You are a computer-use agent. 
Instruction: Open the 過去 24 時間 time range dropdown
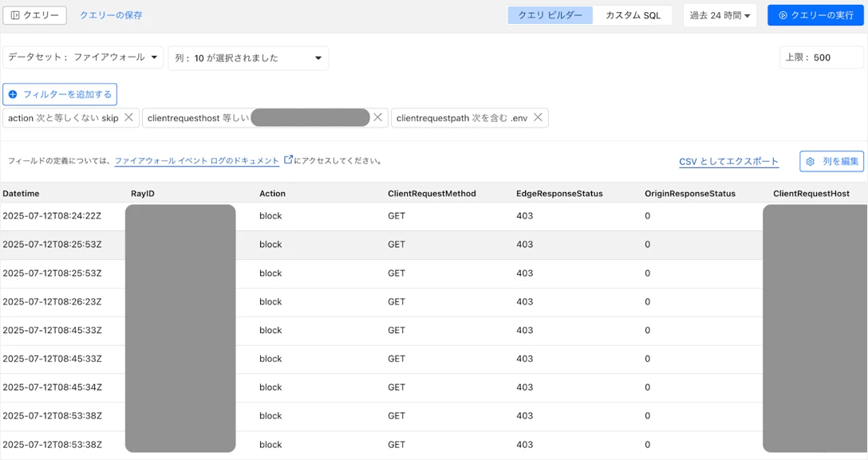pyautogui.click(x=720, y=15)
